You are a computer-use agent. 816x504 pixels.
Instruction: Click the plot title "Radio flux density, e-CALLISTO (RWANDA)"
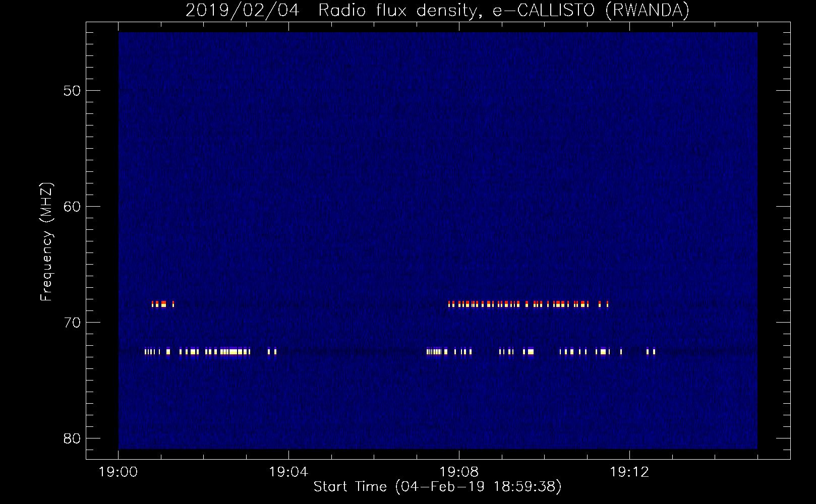504,11
